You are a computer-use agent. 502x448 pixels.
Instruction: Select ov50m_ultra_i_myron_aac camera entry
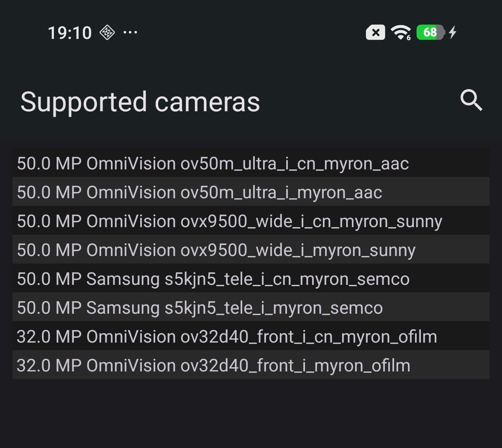(x=251, y=191)
